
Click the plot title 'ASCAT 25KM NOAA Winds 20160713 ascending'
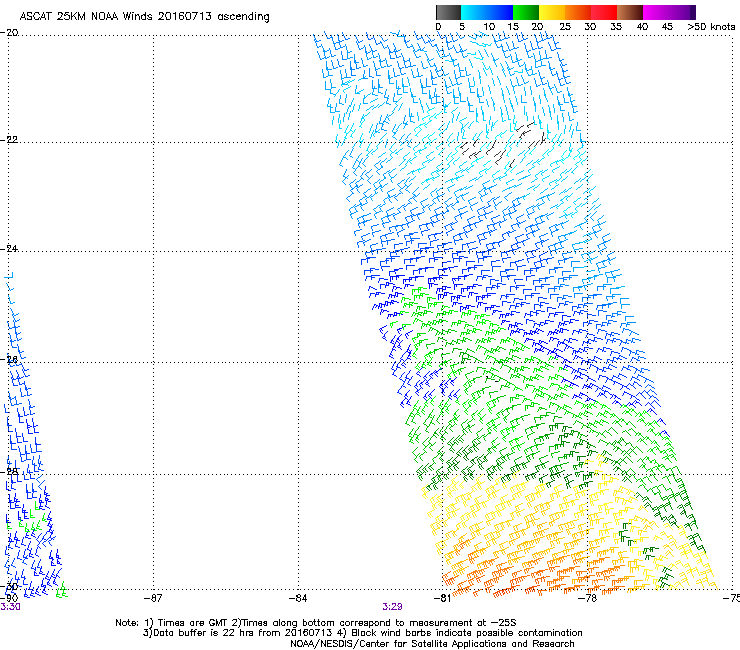[x=144, y=16]
